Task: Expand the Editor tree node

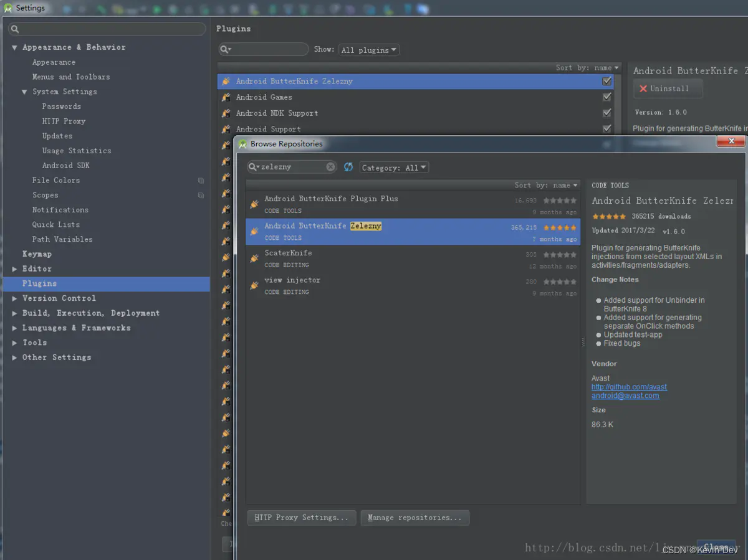Action: click(14, 269)
